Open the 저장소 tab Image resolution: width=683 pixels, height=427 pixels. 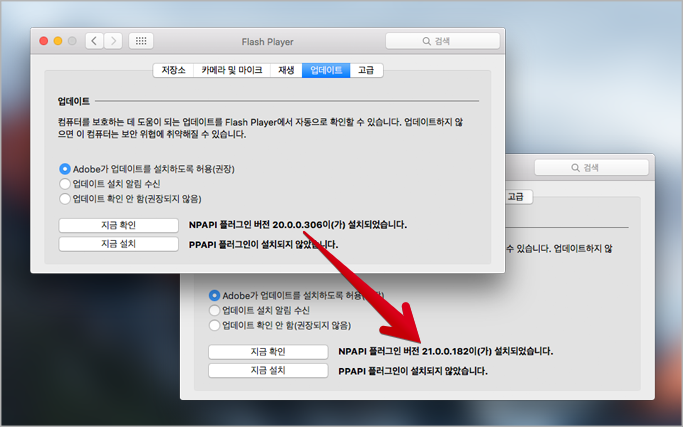173,70
